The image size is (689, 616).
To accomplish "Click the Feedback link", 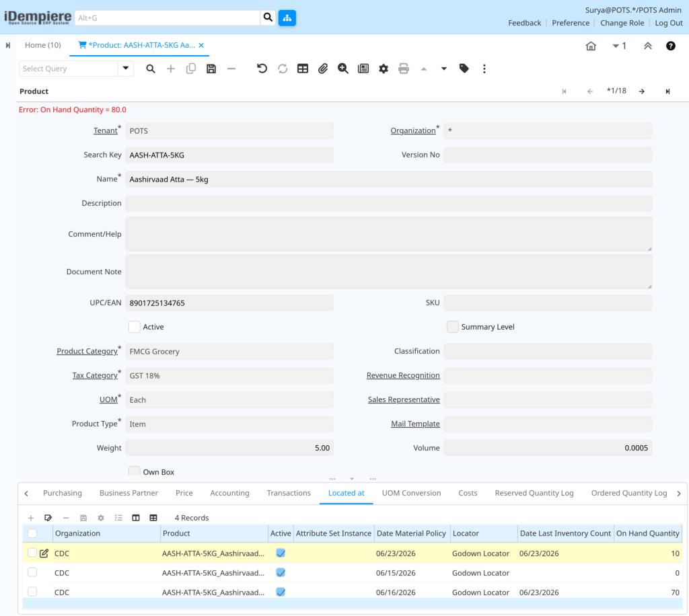I will [525, 23].
